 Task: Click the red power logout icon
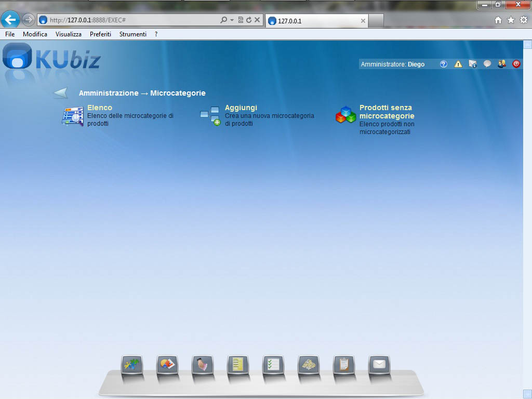point(516,64)
